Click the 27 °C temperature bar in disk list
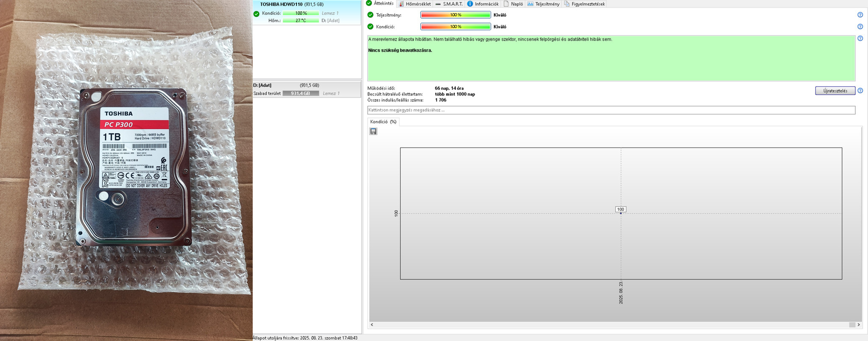Image resolution: width=868 pixels, height=341 pixels. pos(301,20)
